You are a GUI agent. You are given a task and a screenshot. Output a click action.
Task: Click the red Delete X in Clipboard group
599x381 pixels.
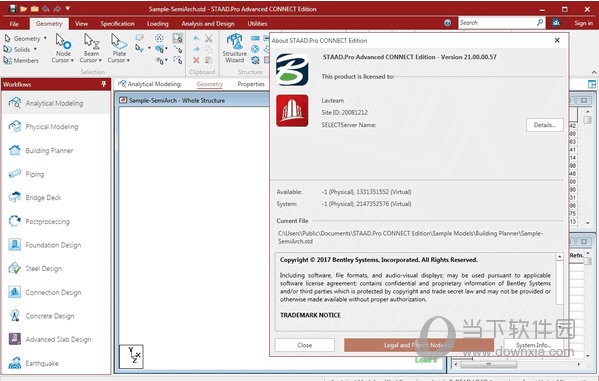coord(196,60)
